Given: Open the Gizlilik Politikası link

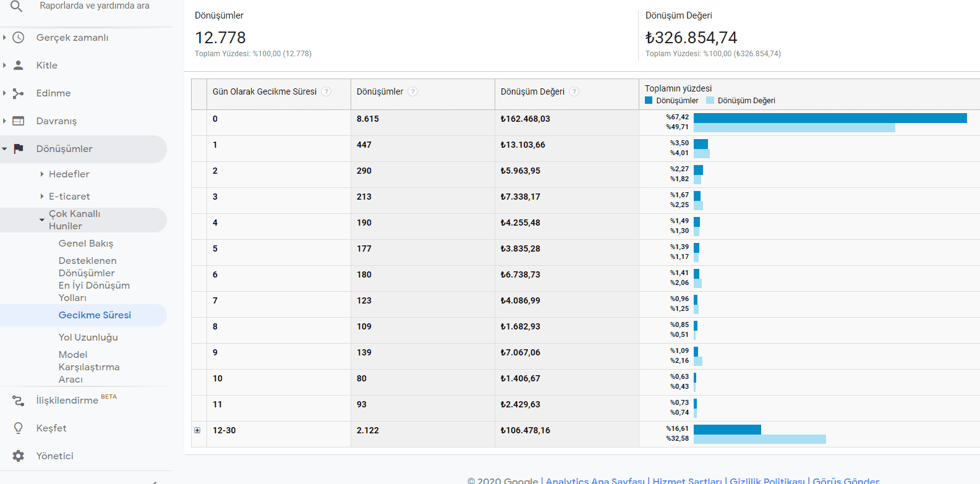Looking at the screenshot, I should [x=767, y=480].
